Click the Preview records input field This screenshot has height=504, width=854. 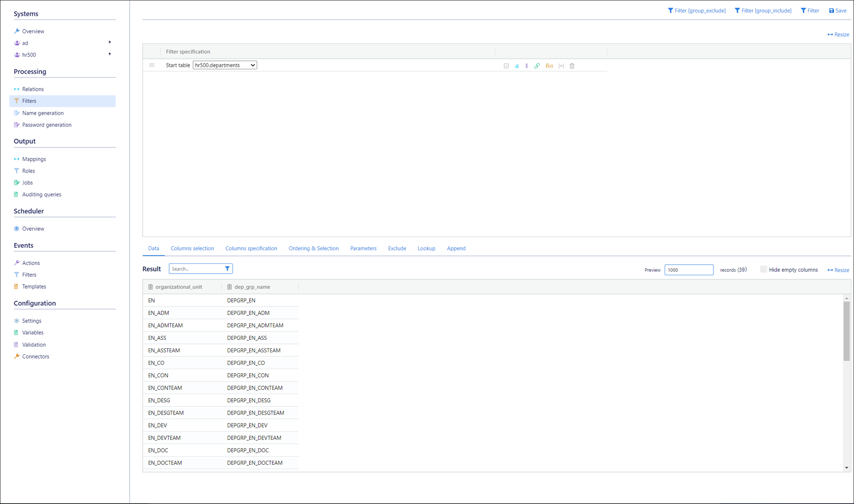coord(689,270)
